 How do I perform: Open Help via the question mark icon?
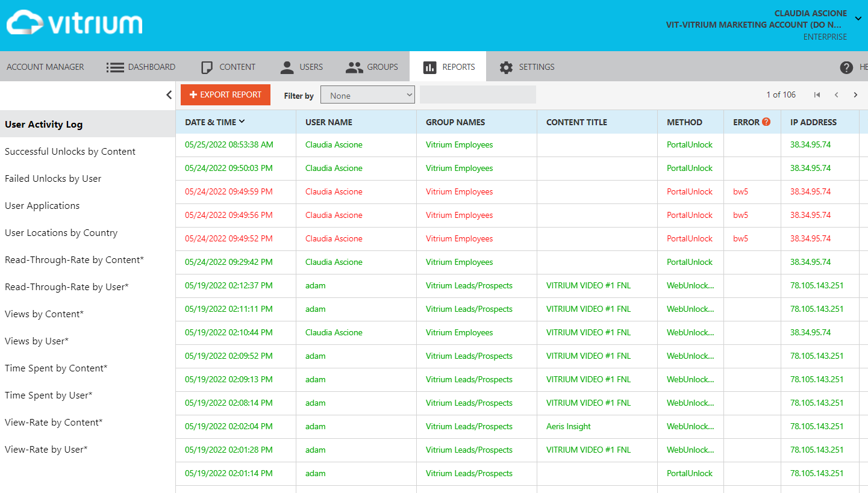click(x=846, y=67)
